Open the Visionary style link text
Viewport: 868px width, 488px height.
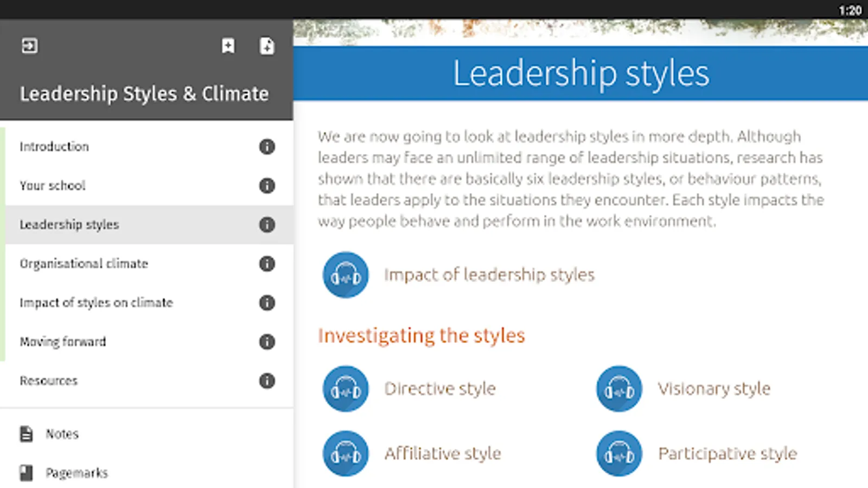click(x=714, y=389)
